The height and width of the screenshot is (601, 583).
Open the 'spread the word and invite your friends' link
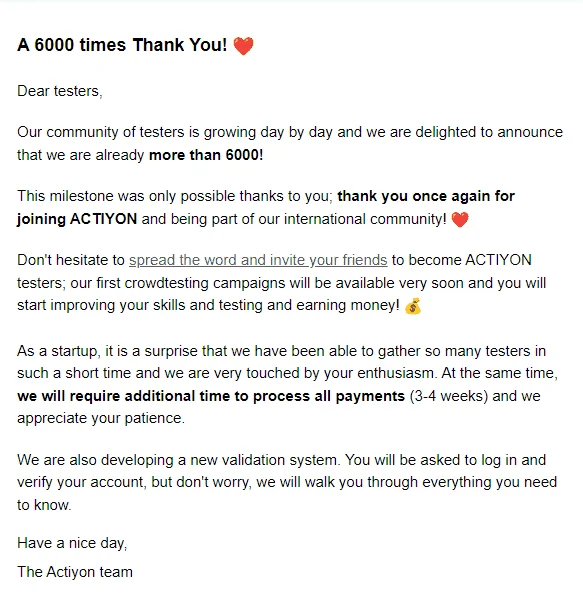click(258, 260)
